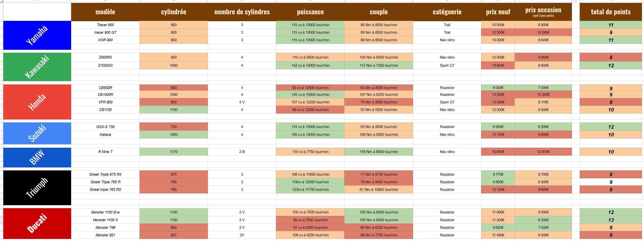Viewport: 644px width, 241px height.
Task: Select the "16 600€" prix neuf cell
Action: coord(498,152)
